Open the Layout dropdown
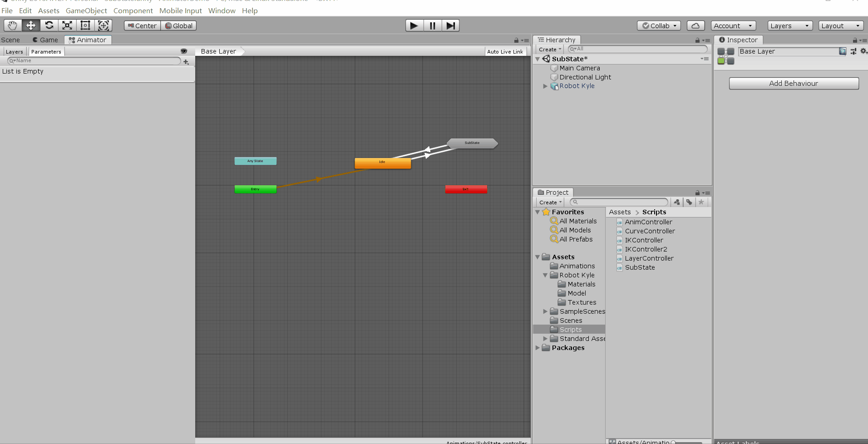868x444 pixels. (841, 26)
